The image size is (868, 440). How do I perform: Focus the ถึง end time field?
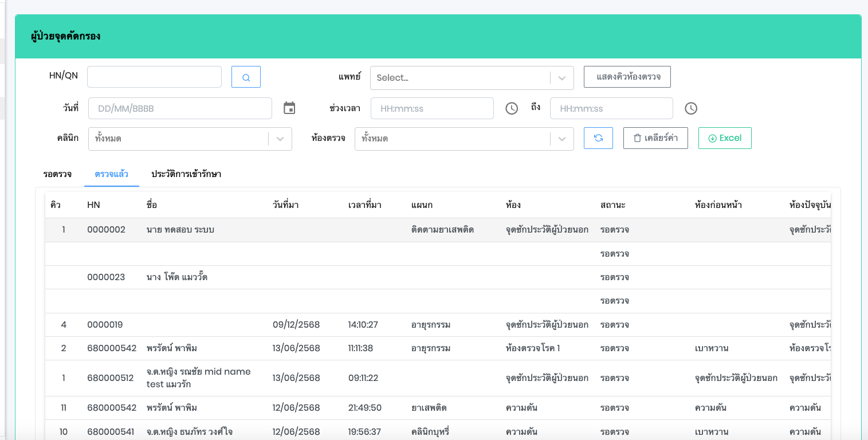(x=611, y=108)
